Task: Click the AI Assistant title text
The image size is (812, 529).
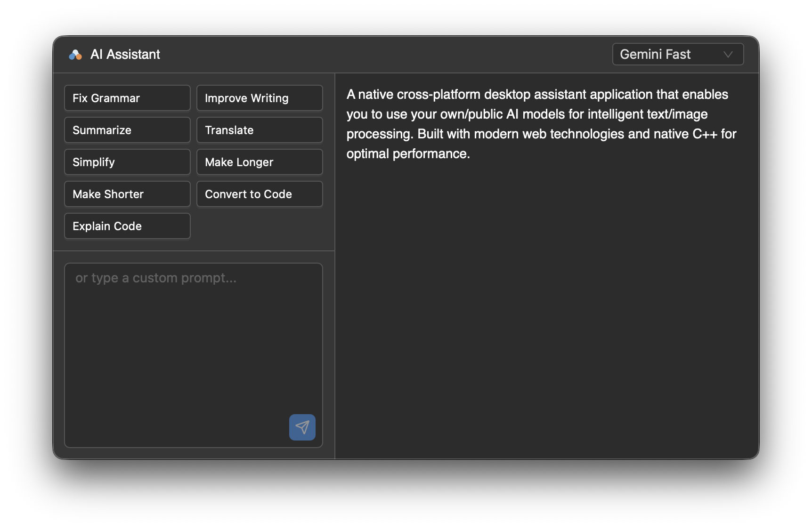Action: (x=125, y=54)
